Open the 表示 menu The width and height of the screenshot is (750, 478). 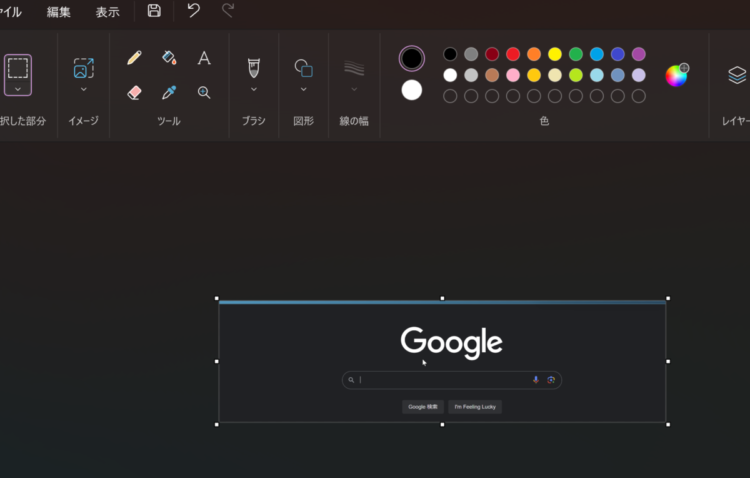pos(108,12)
